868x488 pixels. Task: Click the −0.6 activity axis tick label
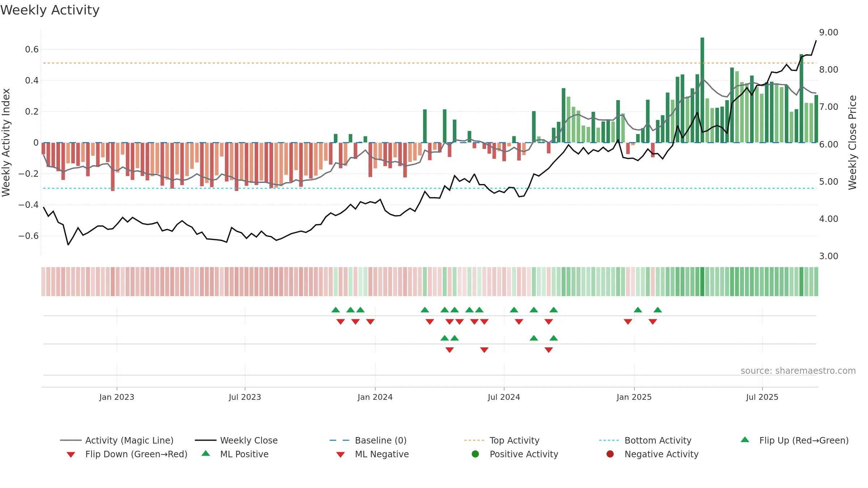coord(29,236)
